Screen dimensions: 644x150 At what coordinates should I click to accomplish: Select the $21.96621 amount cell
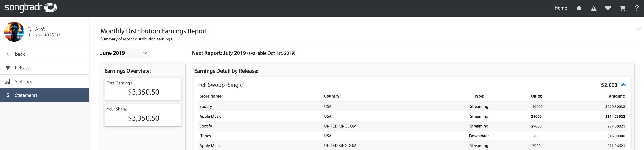point(616,146)
